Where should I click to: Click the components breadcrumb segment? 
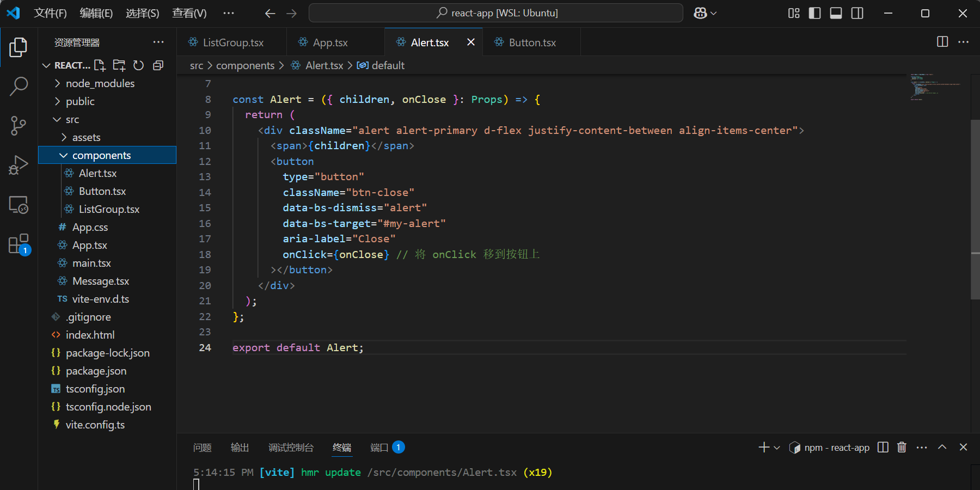[x=245, y=65]
